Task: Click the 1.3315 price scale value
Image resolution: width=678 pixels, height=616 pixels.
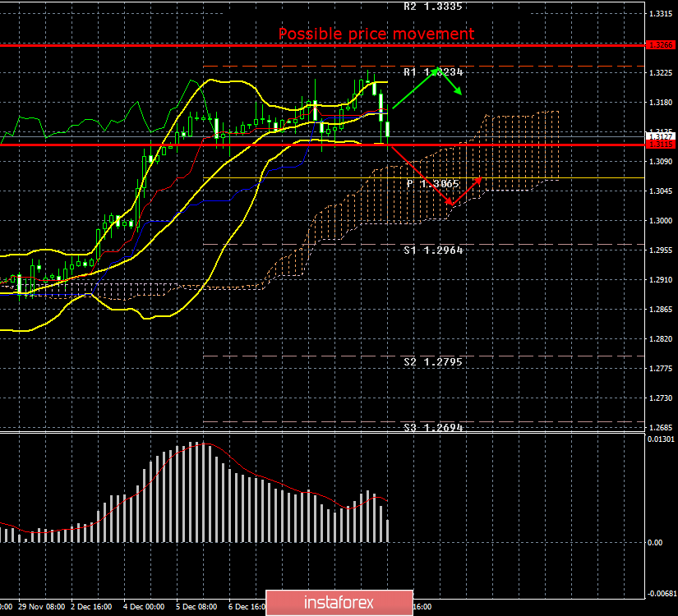Action: point(661,14)
